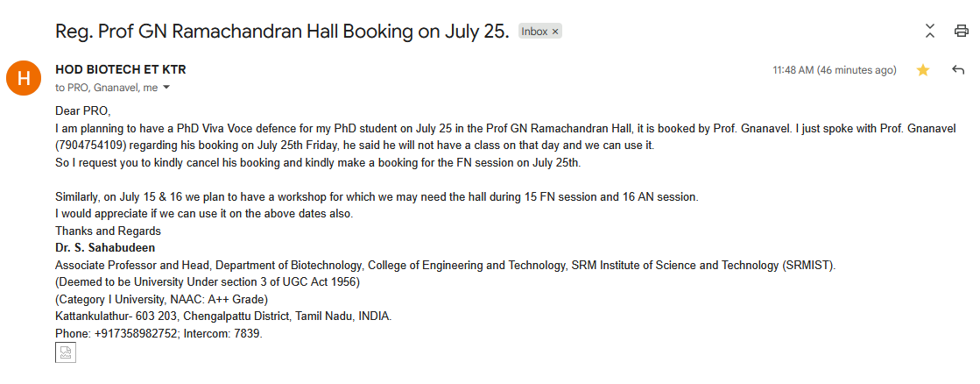Open the broken image in the signature
980x384 pixels.
[x=66, y=352]
